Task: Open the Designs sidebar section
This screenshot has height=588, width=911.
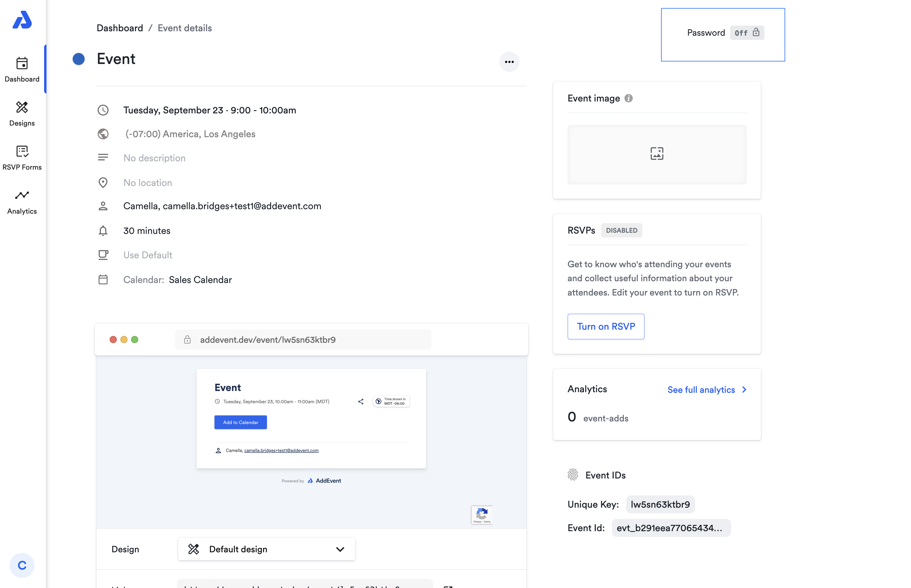Action: (x=22, y=113)
